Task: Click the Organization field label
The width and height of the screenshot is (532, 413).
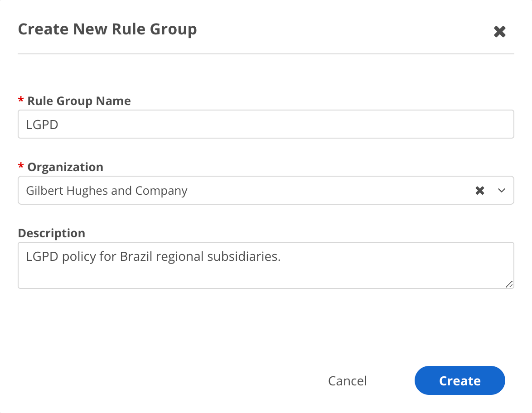Action: point(65,167)
